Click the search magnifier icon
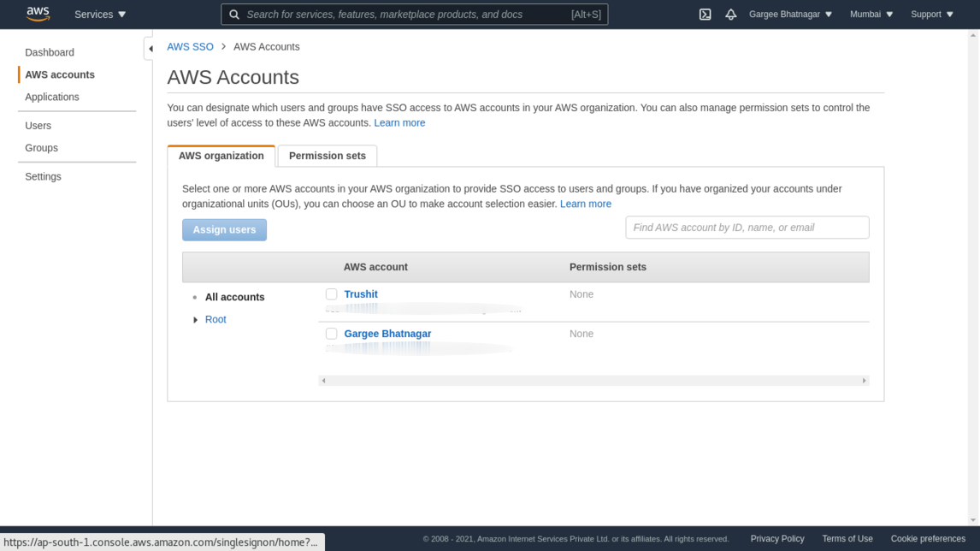980x551 pixels. [234, 15]
